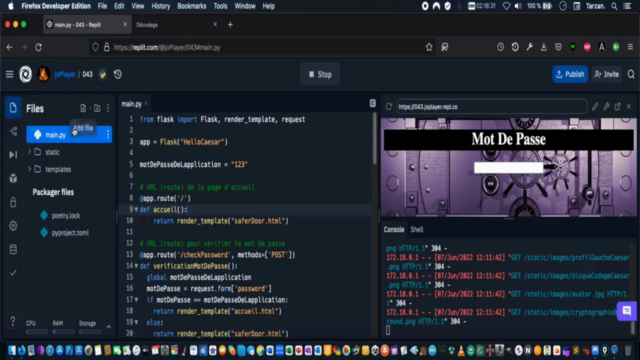Open the Version control sidebar icon

click(13, 131)
